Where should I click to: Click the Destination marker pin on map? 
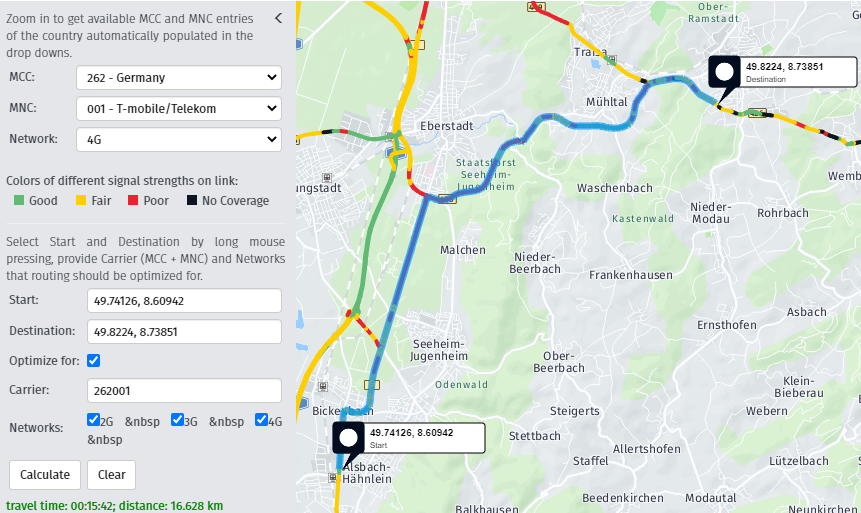click(x=724, y=72)
